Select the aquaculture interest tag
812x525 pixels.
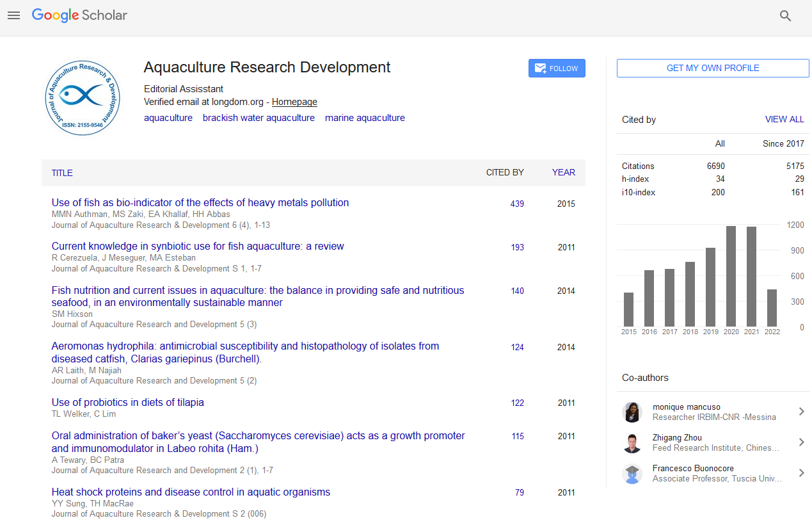click(x=168, y=118)
